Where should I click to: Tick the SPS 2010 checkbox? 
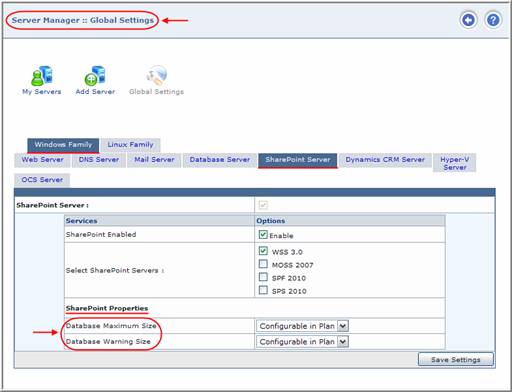pos(263,290)
